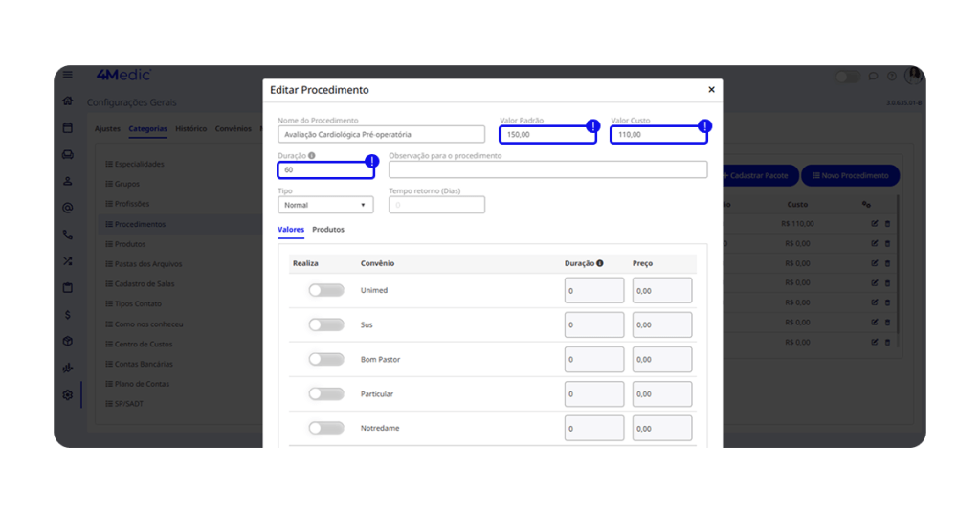Click the Duração info icon above the field
The height and width of the screenshot is (514, 980).
coord(311,155)
